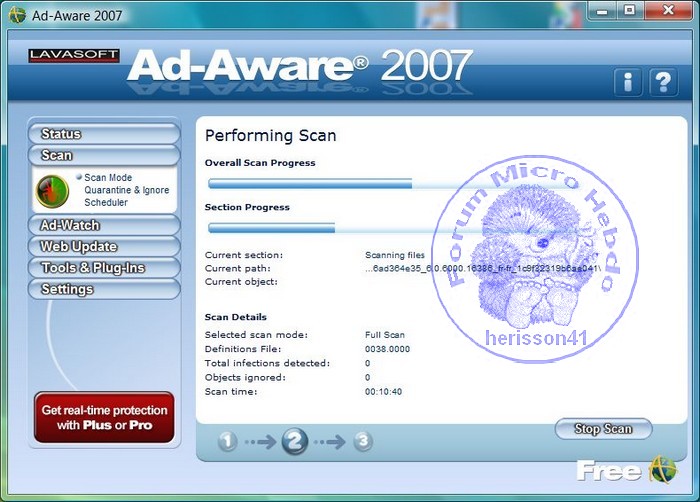Open Tools & Plug-Ins section

pos(104,268)
